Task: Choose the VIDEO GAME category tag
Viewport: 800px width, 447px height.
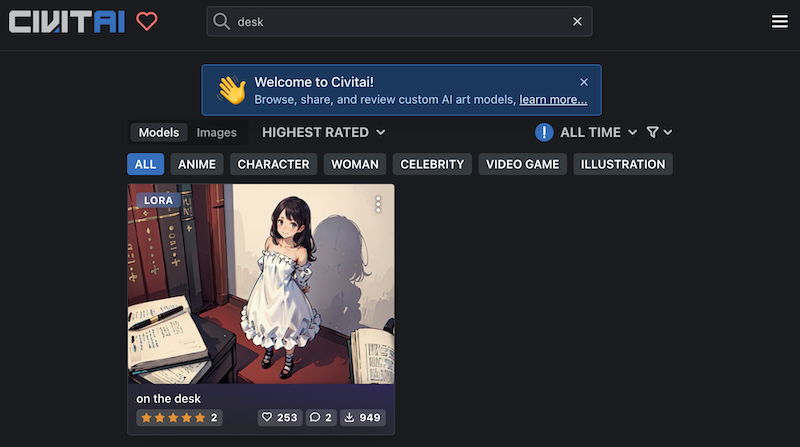Action: click(522, 164)
